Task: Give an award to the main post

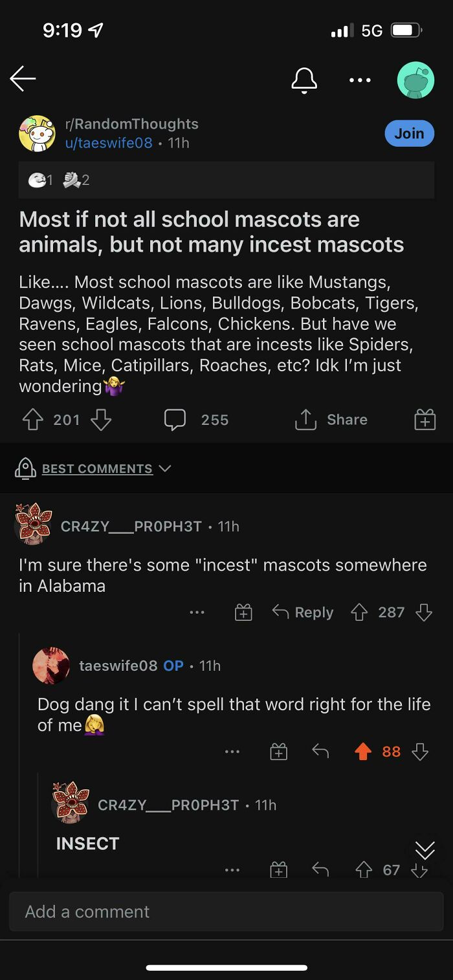Action: coord(425,420)
